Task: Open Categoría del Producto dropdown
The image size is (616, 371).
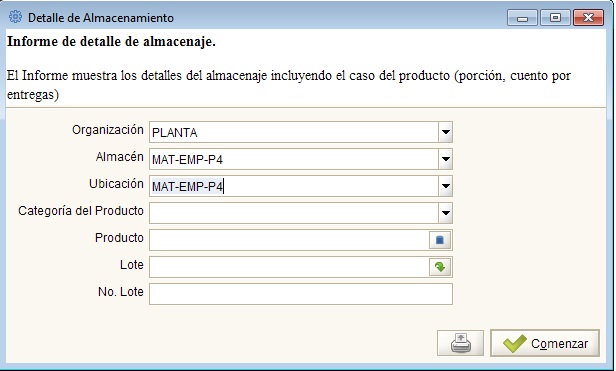Action: coord(446,213)
